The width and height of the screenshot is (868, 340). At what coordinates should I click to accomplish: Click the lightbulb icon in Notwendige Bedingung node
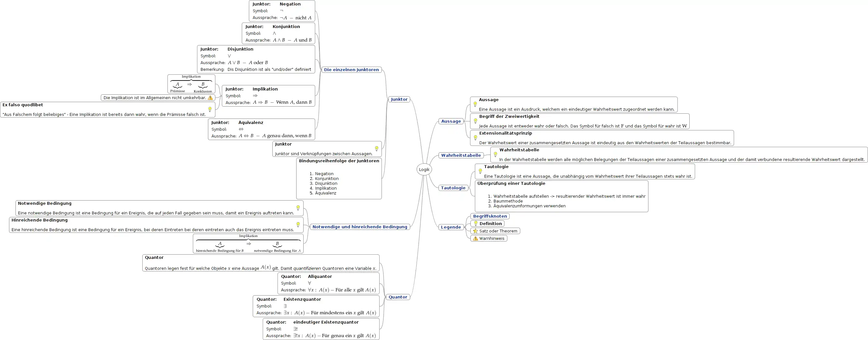point(298,208)
